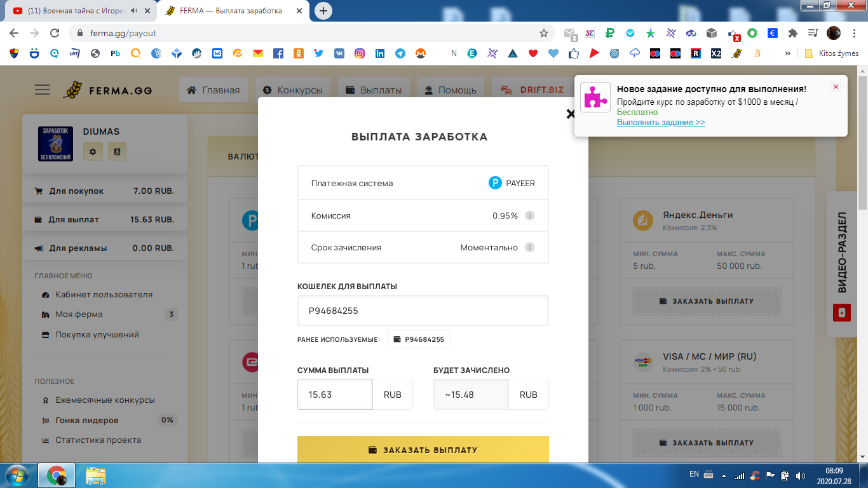Expand the bookmarks overflow chevron
Screen dimensions: 868x488
(x=788, y=53)
